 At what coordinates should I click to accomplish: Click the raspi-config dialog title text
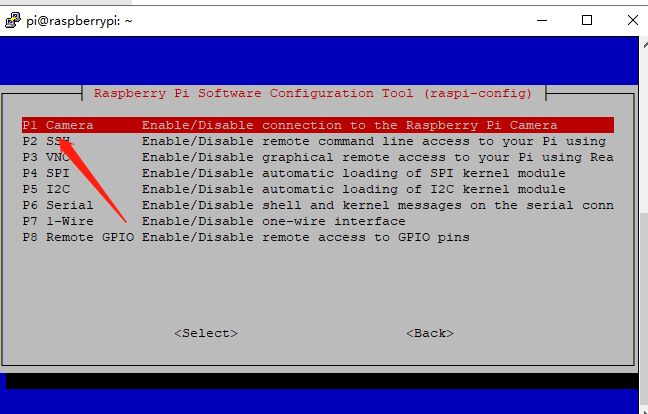pyautogui.click(x=313, y=93)
